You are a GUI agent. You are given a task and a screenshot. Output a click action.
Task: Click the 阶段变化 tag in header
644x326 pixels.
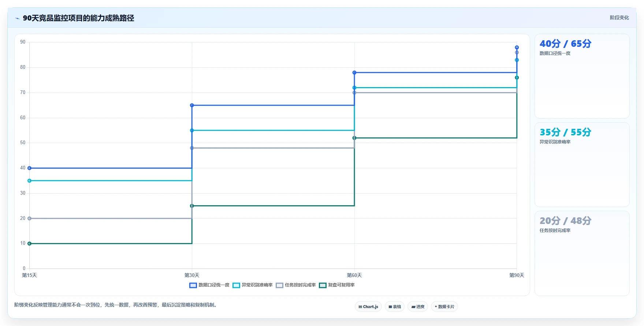(619, 18)
